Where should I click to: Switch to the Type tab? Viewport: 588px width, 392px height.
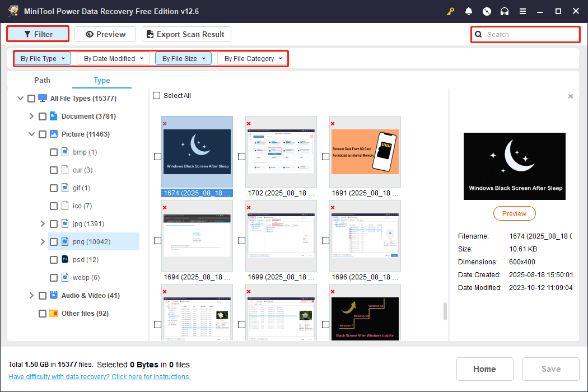pos(101,80)
